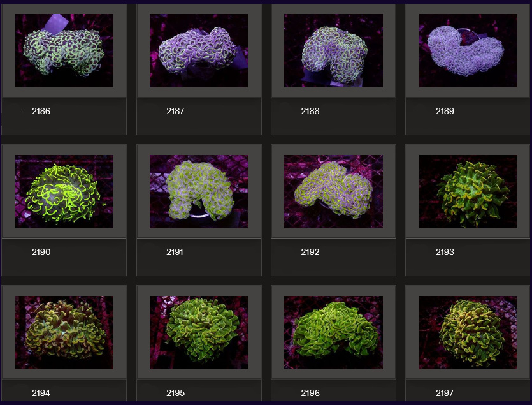Click the 2193 label text

pyautogui.click(x=445, y=252)
